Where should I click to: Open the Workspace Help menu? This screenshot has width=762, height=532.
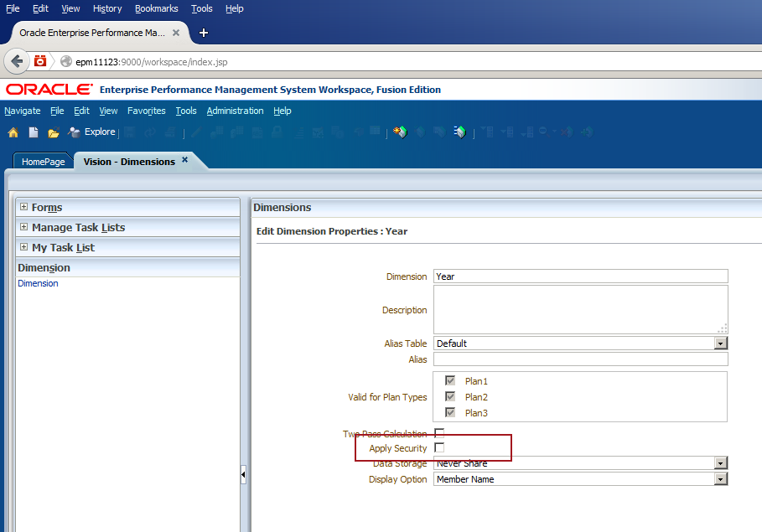tap(283, 111)
